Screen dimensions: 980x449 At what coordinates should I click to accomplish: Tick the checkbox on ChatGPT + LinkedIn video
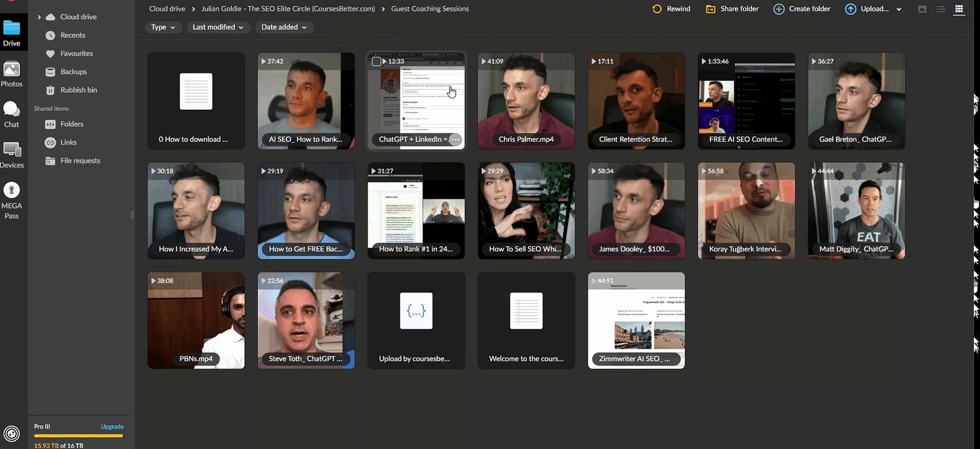pyautogui.click(x=376, y=61)
